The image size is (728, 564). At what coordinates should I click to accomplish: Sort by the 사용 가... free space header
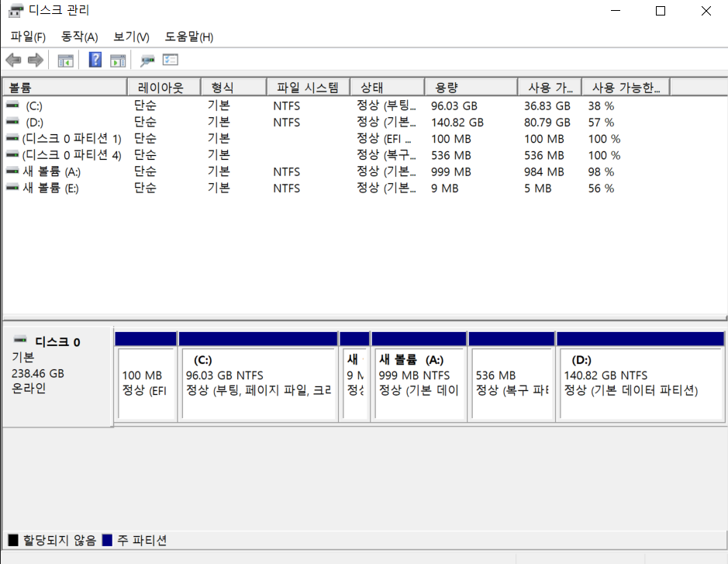550,87
